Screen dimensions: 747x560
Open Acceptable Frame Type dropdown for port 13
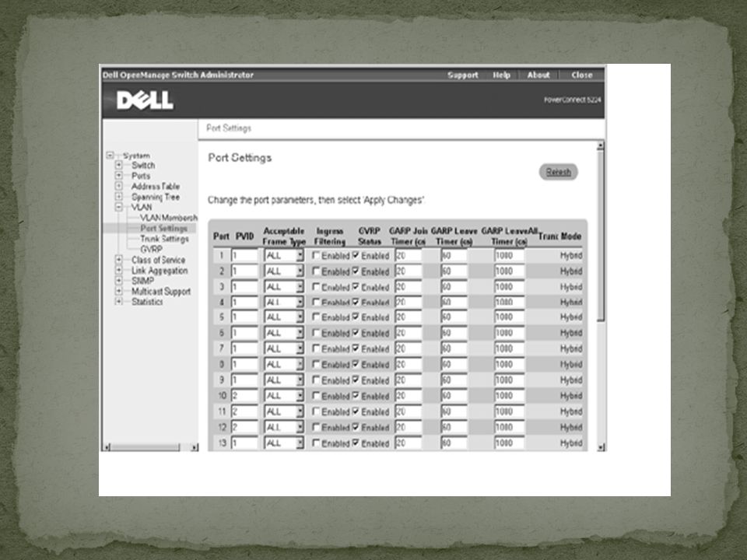(284, 443)
